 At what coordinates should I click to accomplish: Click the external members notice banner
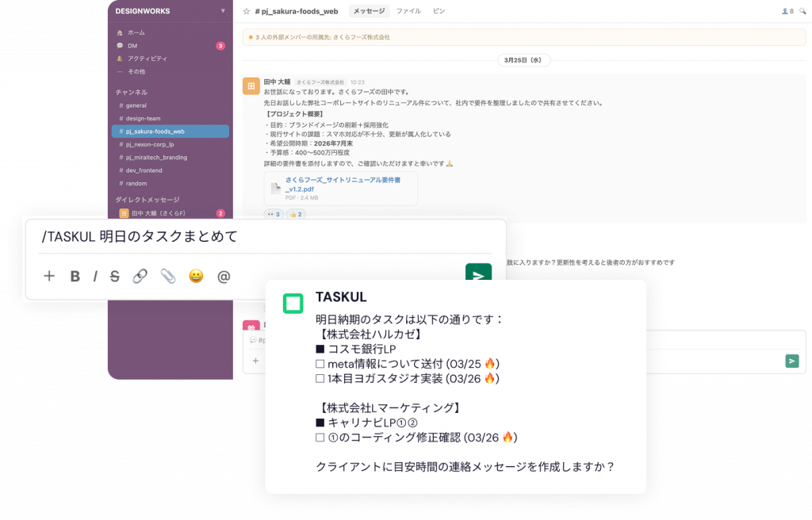point(524,37)
